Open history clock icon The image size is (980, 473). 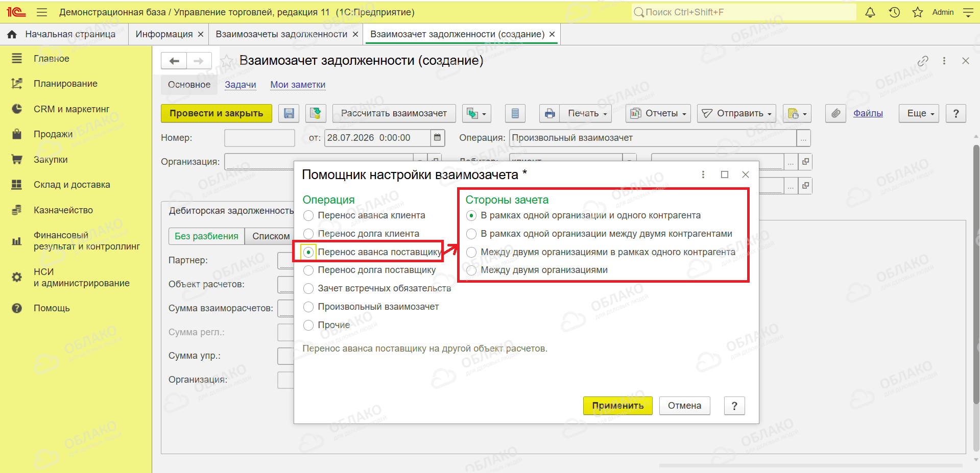click(x=894, y=12)
